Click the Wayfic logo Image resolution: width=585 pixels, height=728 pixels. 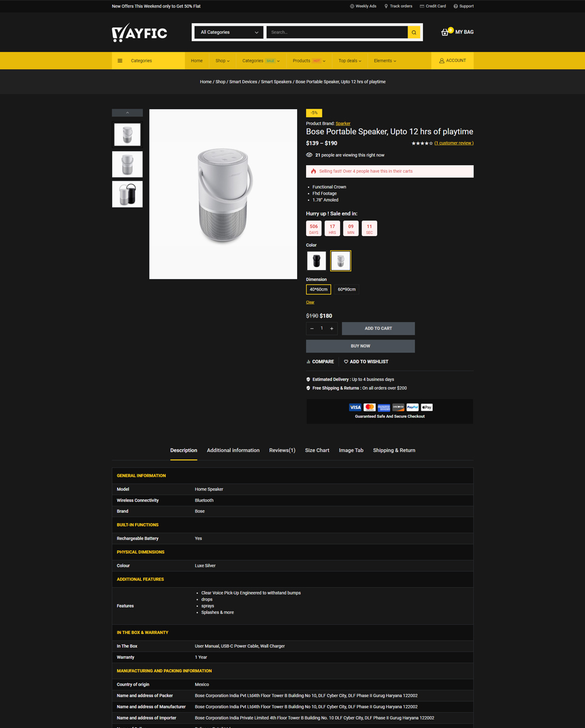[139, 33]
